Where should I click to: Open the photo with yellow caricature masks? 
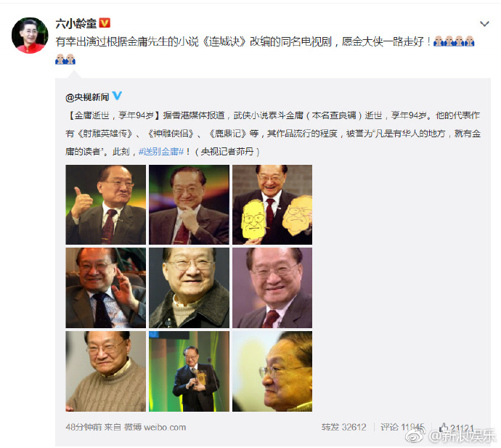click(272, 205)
